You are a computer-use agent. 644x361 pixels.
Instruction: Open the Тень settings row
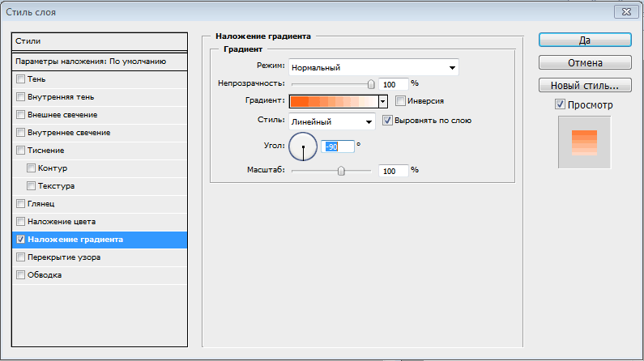[x=100, y=79]
